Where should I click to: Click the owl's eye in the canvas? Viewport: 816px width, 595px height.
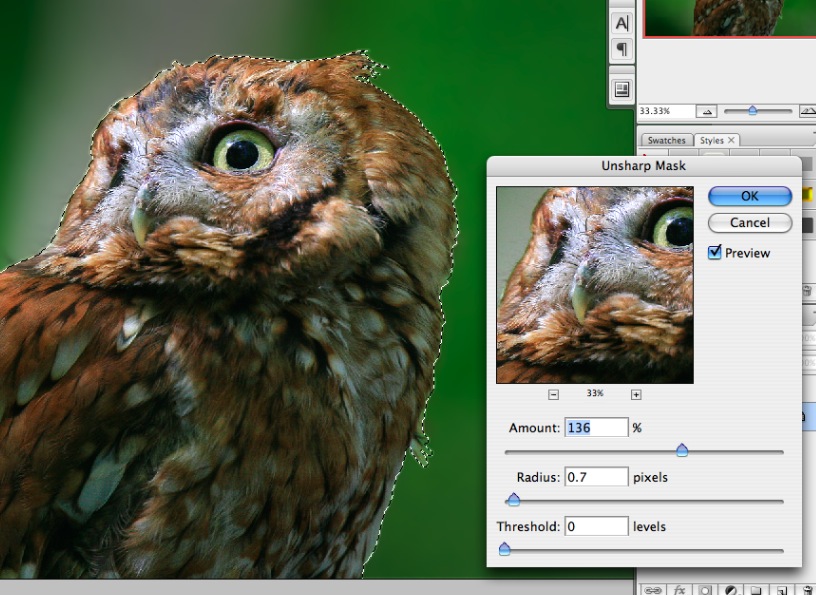(244, 151)
